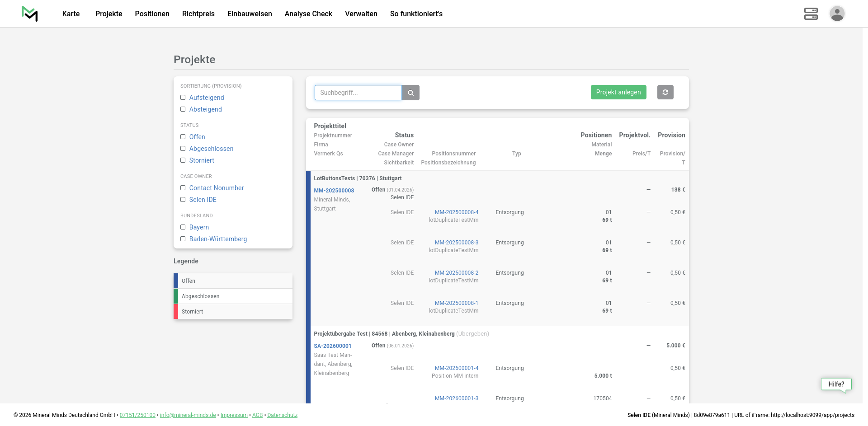The width and height of the screenshot is (868, 426).
Task: Open project MM-202500008 link
Action: (x=334, y=191)
